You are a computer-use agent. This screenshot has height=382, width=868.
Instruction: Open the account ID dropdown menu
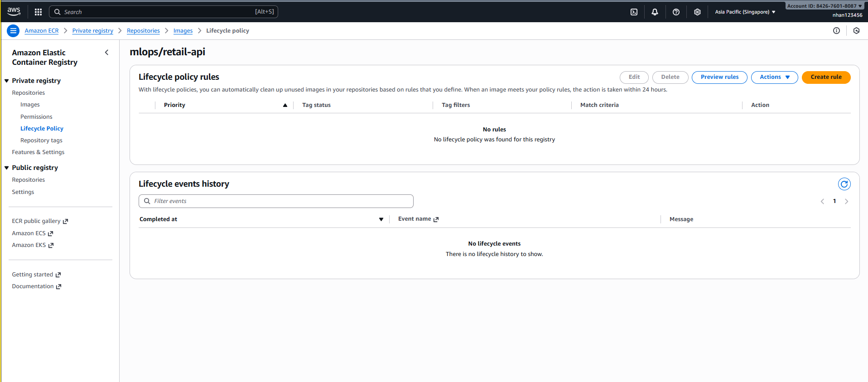[824, 6]
